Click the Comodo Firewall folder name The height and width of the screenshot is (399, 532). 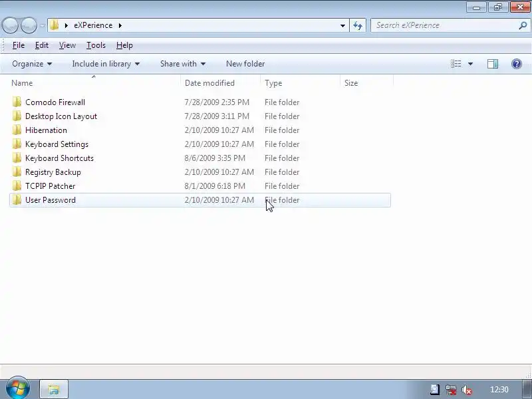[x=55, y=102]
